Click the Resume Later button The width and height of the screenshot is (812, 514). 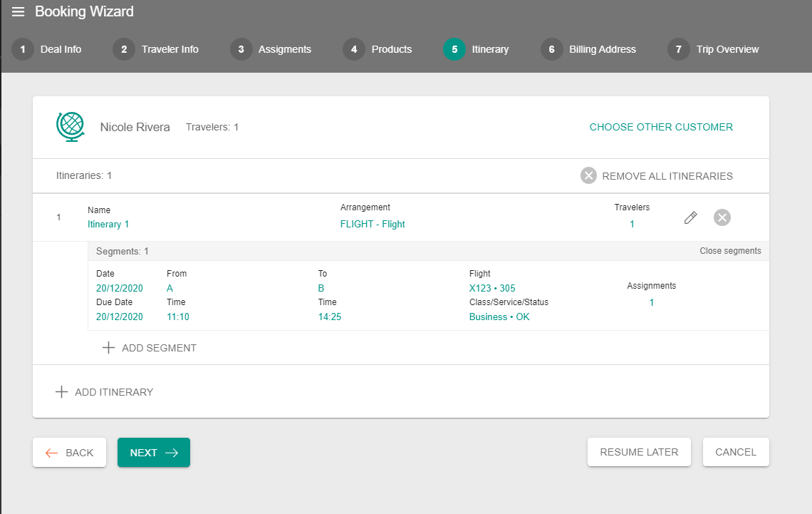coord(639,452)
